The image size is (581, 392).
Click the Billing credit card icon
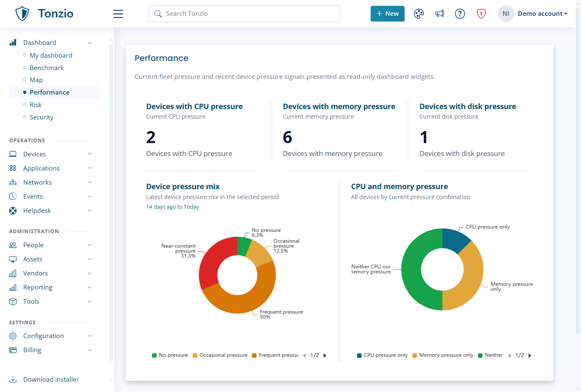tap(13, 350)
